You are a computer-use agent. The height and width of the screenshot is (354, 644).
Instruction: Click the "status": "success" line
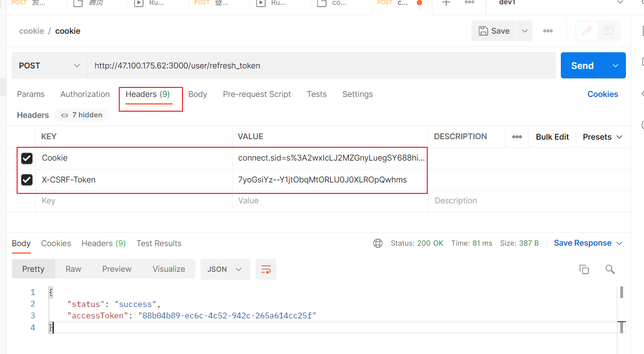[115, 304]
